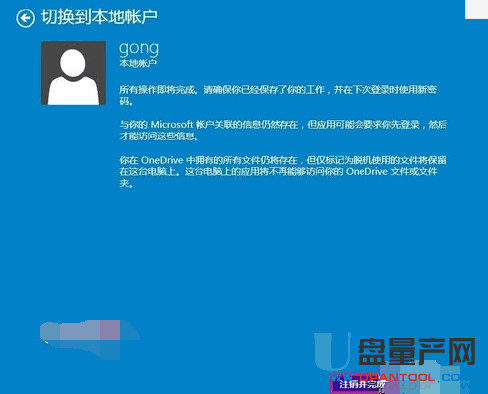Select the gong account name

[x=139, y=49]
